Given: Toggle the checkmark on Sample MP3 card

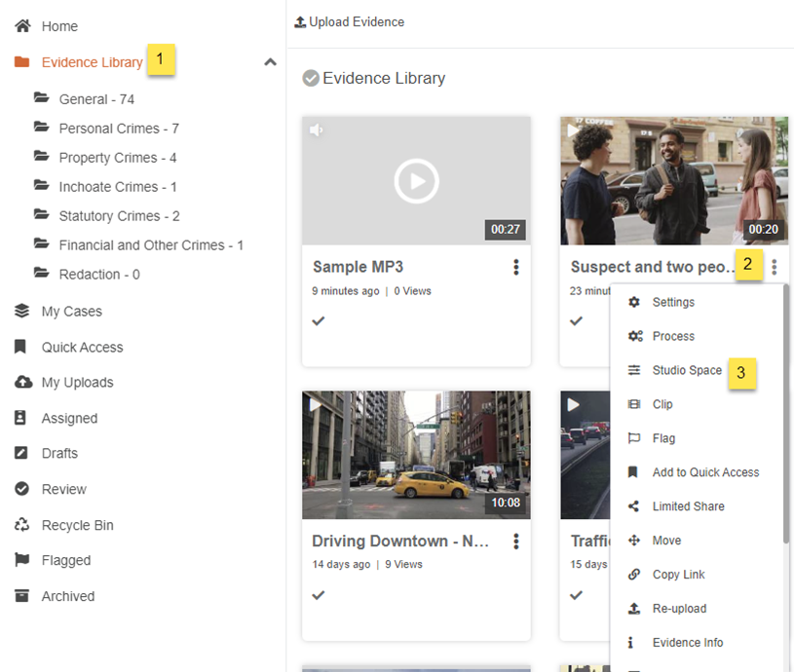Looking at the screenshot, I should (x=319, y=320).
